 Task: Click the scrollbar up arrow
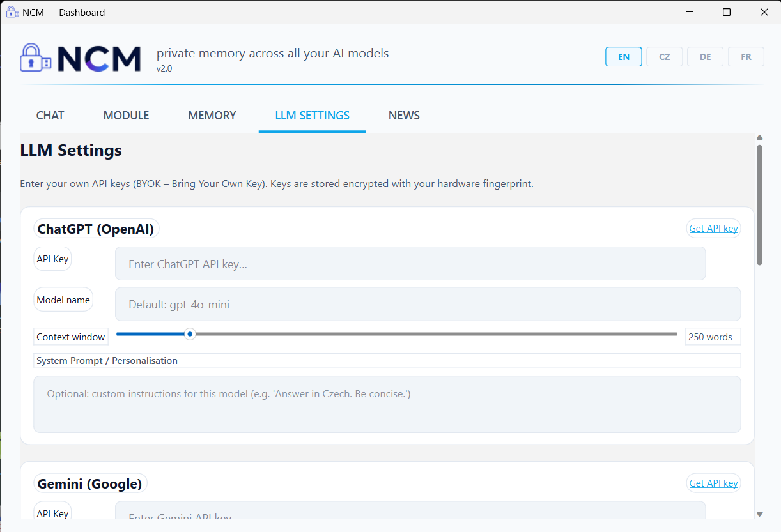[x=759, y=137]
